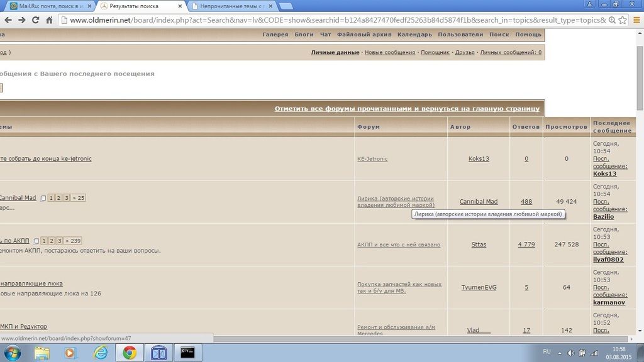Open the Windows Start menu
Image resolution: width=644 pixels, height=362 pixels.
(12, 353)
